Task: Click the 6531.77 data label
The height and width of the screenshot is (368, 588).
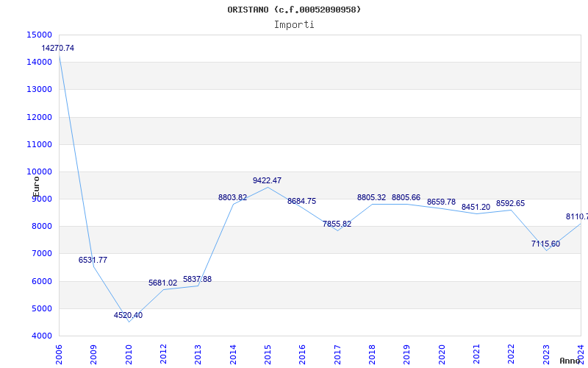Action: click(x=93, y=260)
